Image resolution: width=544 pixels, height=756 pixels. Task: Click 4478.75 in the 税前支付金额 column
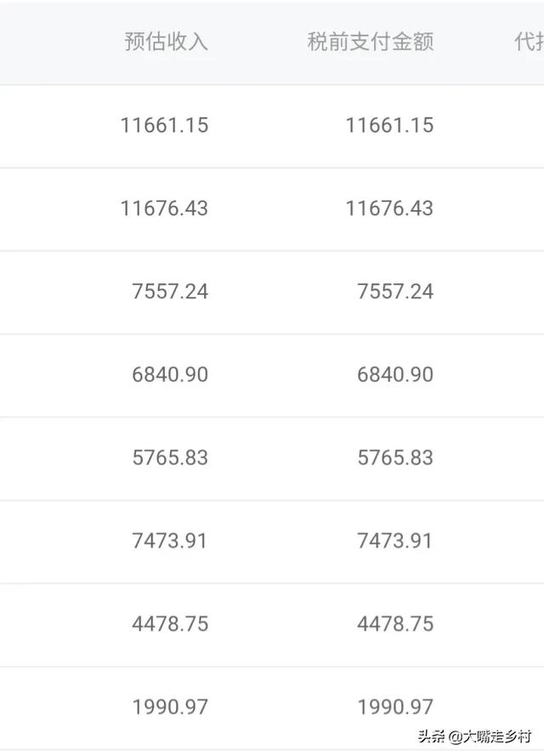click(395, 624)
